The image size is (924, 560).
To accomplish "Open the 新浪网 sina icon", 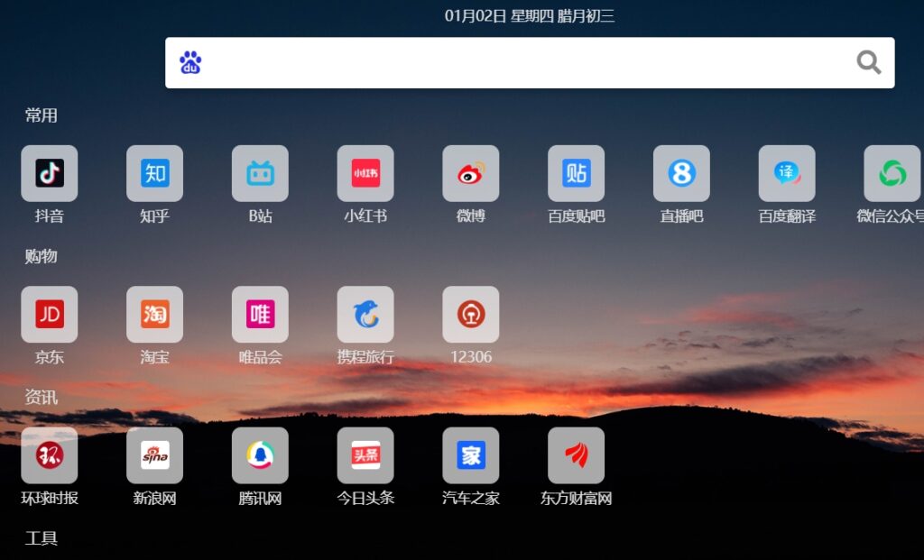I will [x=154, y=455].
